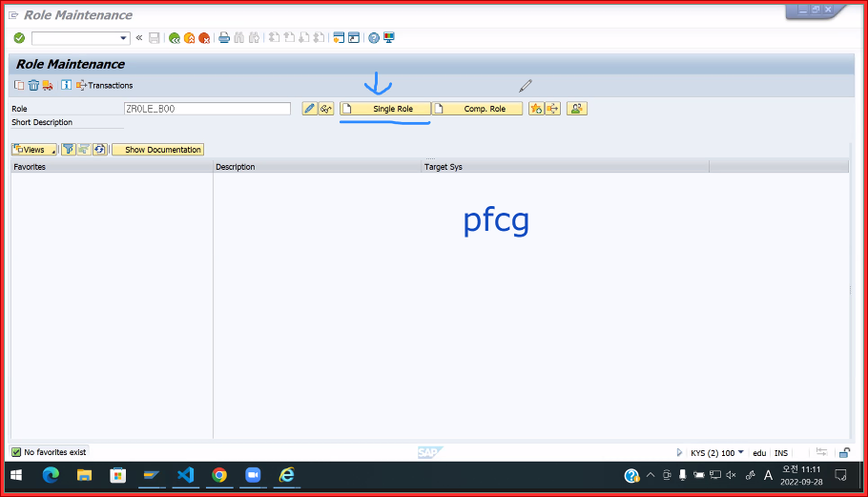Image resolution: width=868 pixels, height=497 pixels.
Task: Click the status bar lock icon
Action: click(x=844, y=453)
